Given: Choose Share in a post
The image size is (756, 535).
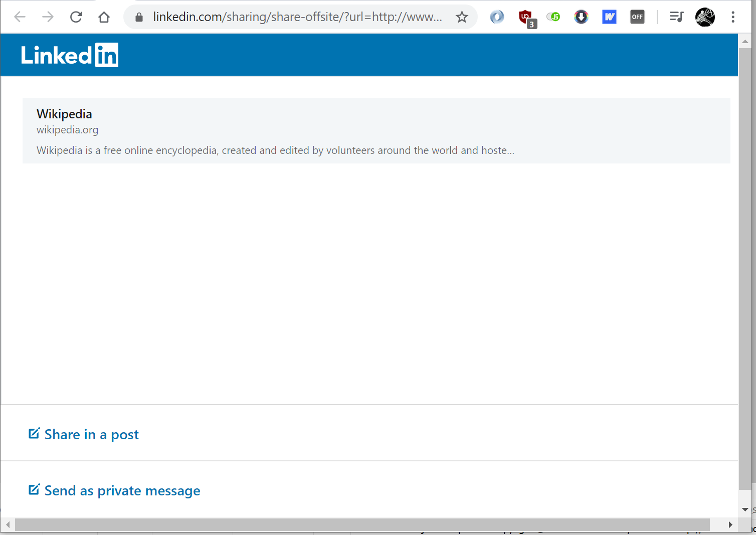Looking at the screenshot, I should point(91,434).
